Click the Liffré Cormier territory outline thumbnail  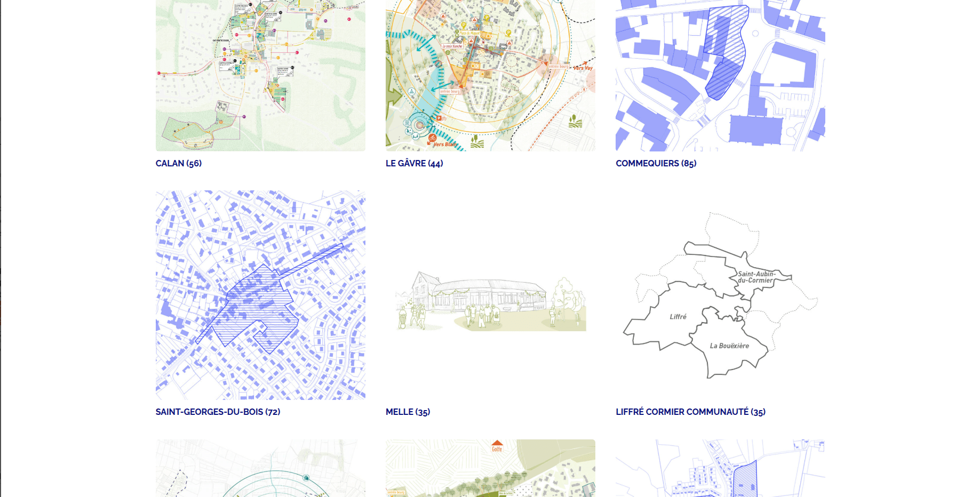[720, 295]
